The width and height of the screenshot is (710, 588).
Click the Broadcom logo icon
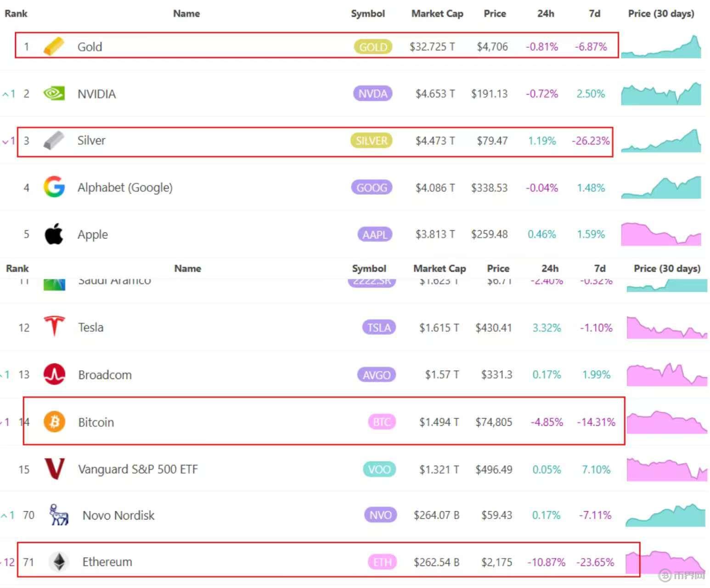tap(54, 374)
